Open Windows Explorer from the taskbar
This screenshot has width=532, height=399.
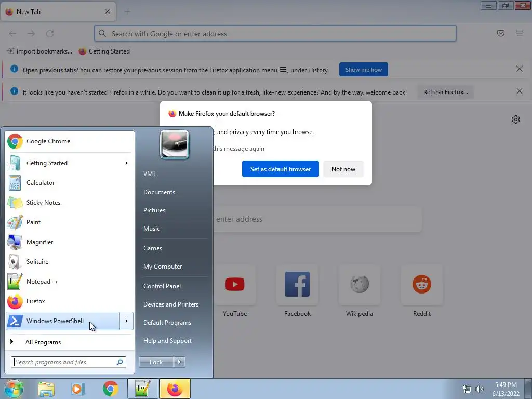[x=46, y=389]
